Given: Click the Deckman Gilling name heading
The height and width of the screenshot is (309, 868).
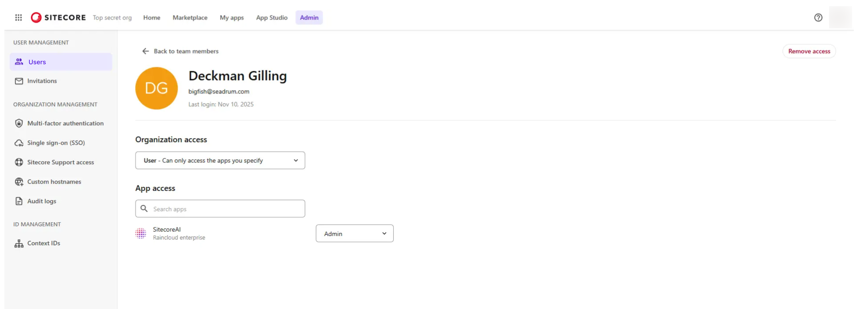Looking at the screenshot, I should click(238, 76).
